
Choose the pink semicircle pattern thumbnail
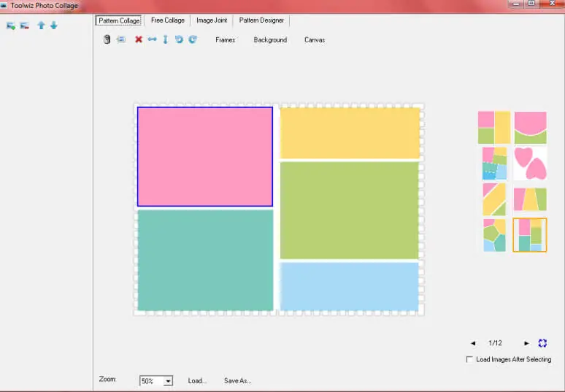tap(531, 128)
